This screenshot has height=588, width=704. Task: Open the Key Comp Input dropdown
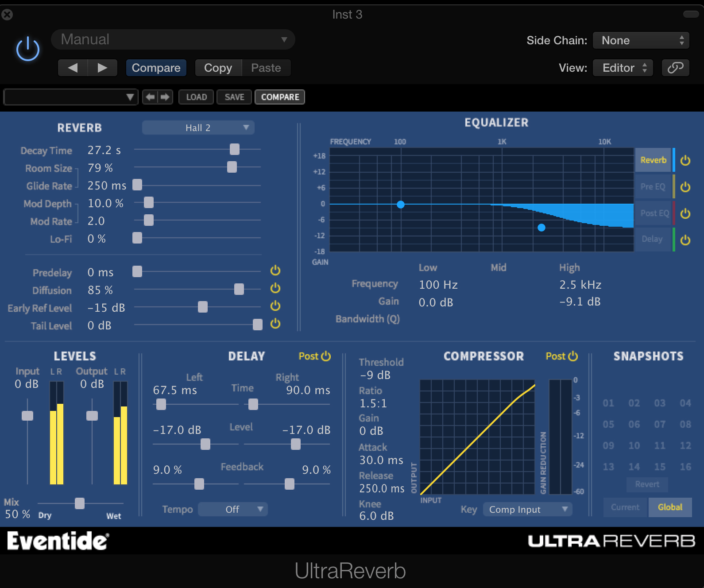[x=527, y=509]
